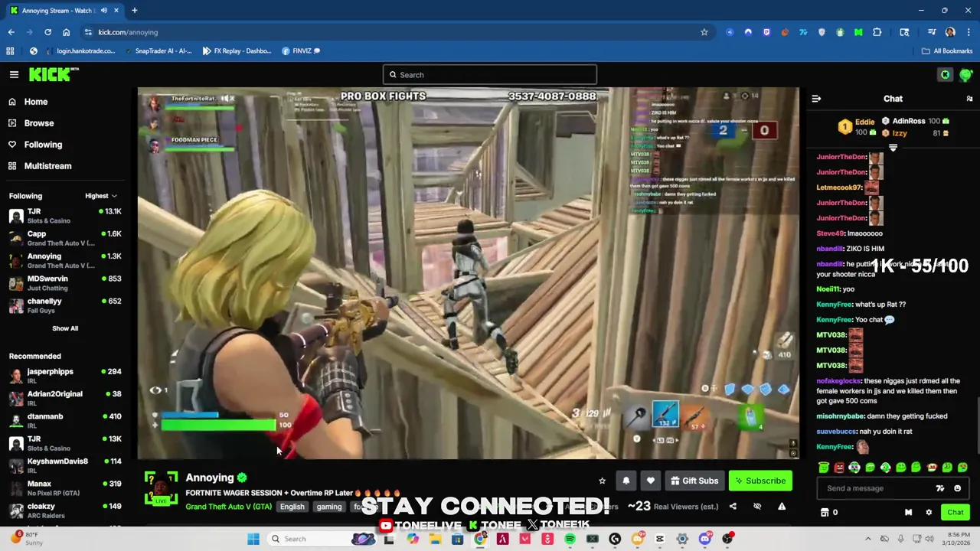Viewport: 980px width, 551px height.
Task: Expand the gifter leaderboard handle
Action: (x=893, y=148)
